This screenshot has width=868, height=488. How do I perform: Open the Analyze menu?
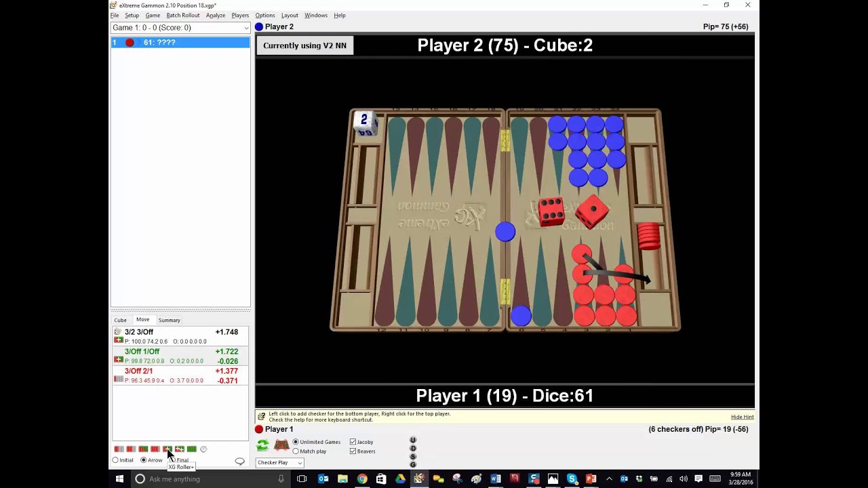coord(216,15)
